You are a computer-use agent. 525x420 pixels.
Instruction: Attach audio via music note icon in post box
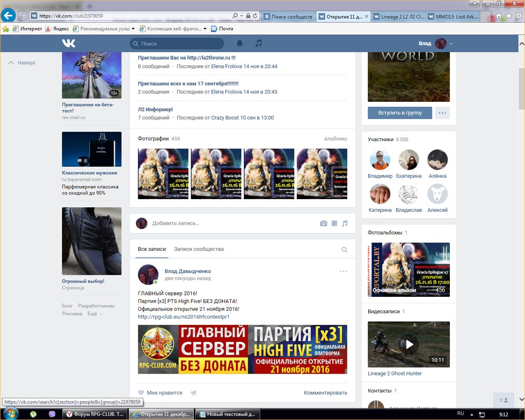tap(345, 223)
